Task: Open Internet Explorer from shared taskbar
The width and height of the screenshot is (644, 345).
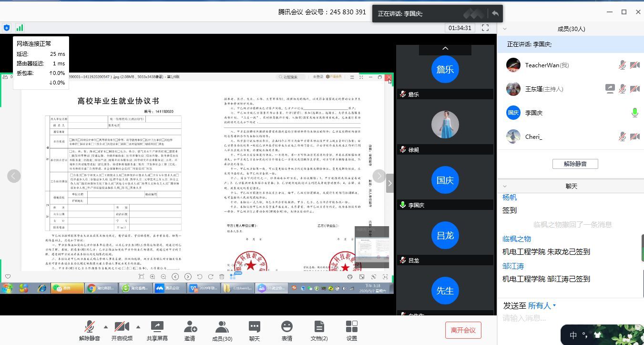Action: pyautogui.click(x=42, y=288)
